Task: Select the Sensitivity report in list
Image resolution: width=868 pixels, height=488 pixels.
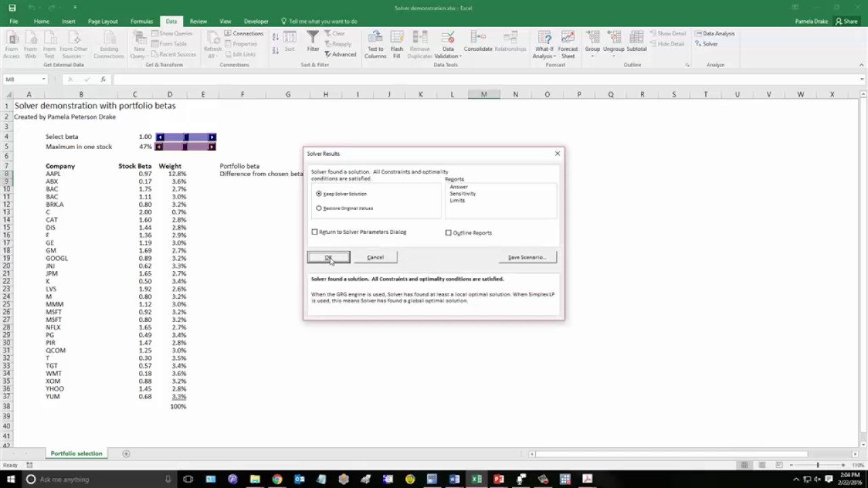Action: pyautogui.click(x=462, y=194)
